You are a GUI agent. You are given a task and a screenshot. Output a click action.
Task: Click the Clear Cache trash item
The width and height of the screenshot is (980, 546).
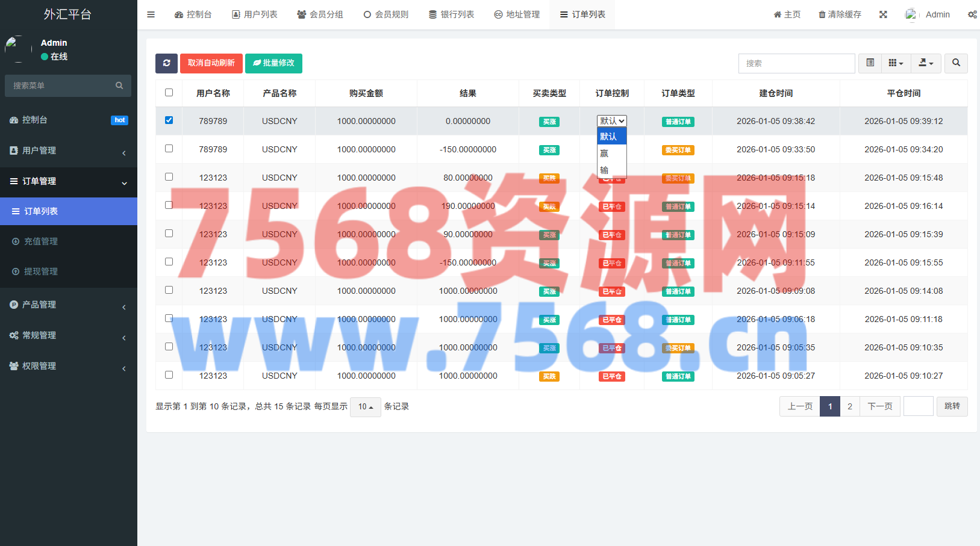tap(840, 14)
